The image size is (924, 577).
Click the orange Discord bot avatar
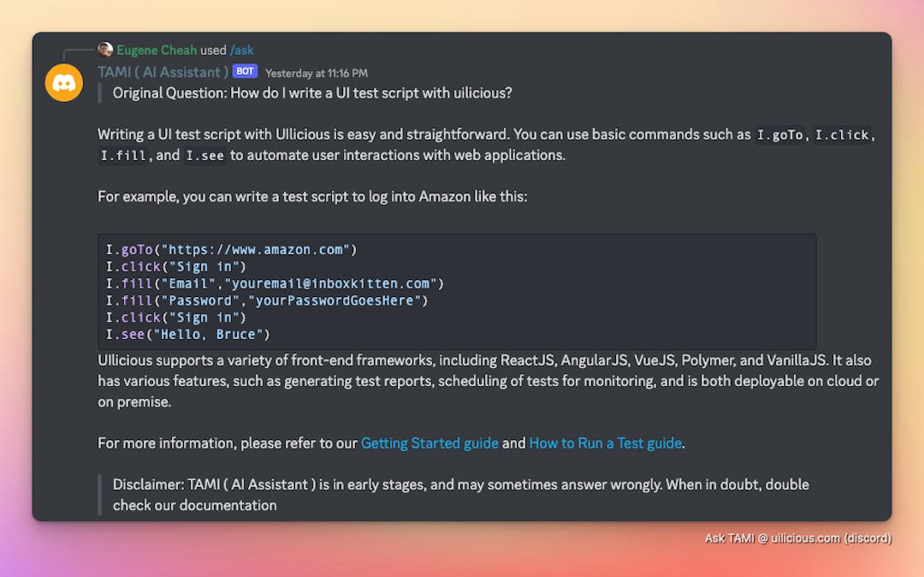(x=64, y=83)
